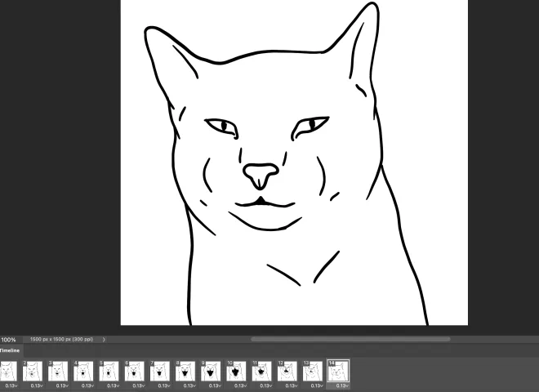Choose frame 10 thumbnail

point(236,372)
